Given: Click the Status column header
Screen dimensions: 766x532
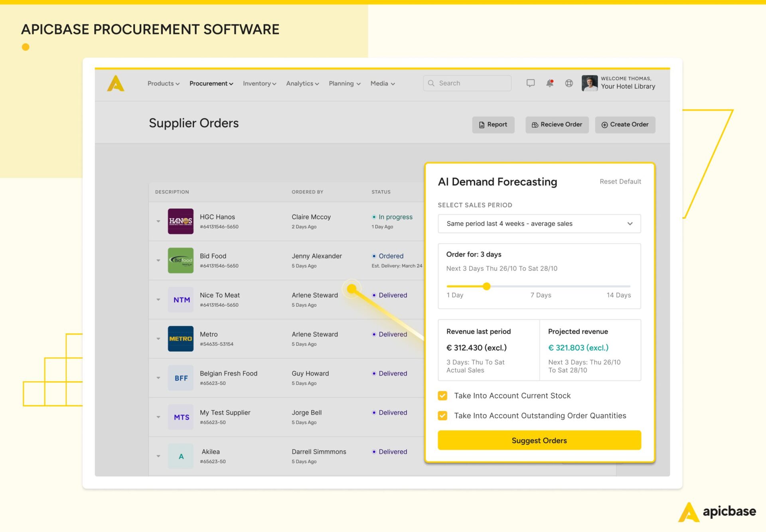Looking at the screenshot, I should [x=381, y=192].
